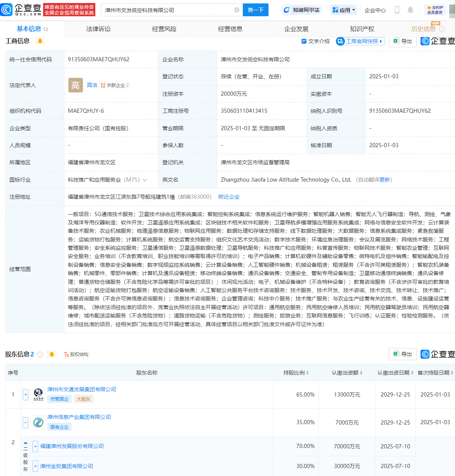The height and width of the screenshot is (476, 455).
Task: Open the 福建漳州发展股份有限公司 link
Action: click(x=72, y=446)
